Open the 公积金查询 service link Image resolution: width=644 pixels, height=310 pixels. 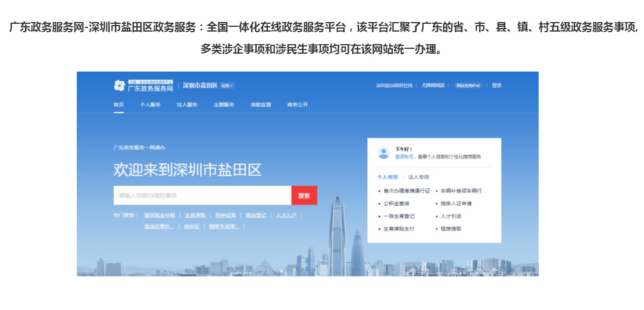tap(396, 204)
